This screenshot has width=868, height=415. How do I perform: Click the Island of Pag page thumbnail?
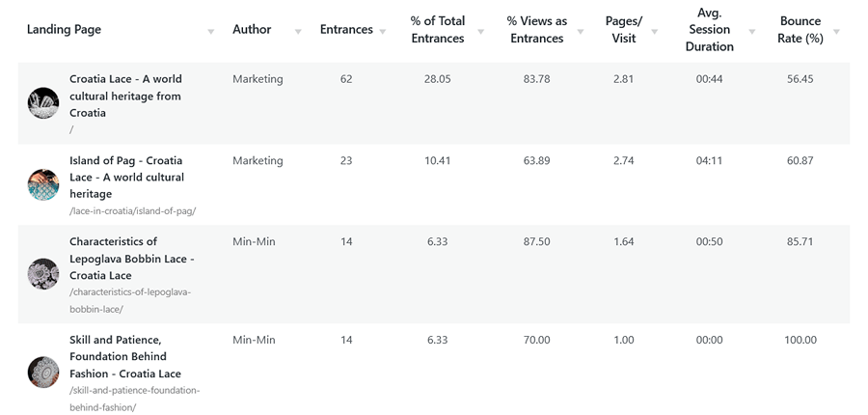pos(43,184)
